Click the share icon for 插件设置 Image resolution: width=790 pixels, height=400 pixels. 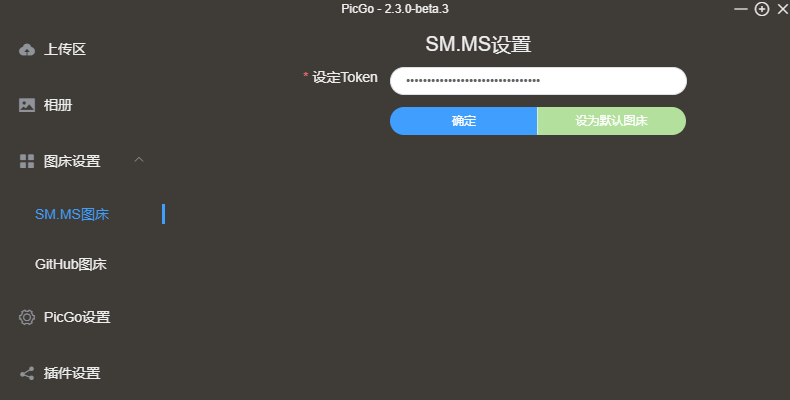[27, 373]
